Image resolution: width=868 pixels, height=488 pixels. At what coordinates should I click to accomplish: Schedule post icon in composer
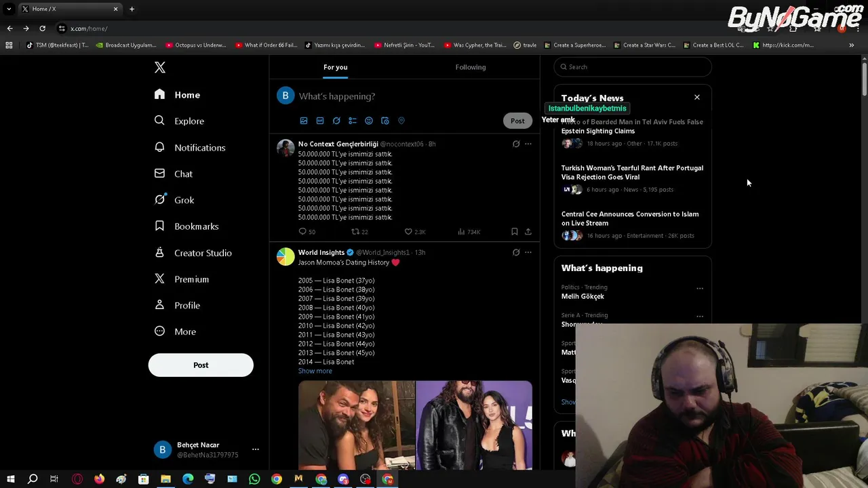pos(385,121)
